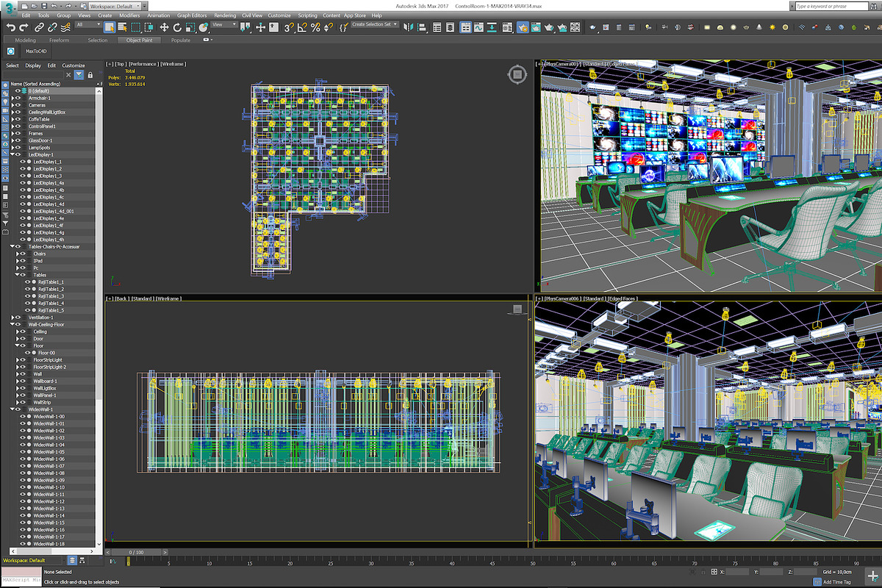
Task: Toggle 3D Snaps button
Action: tap(289, 27)
